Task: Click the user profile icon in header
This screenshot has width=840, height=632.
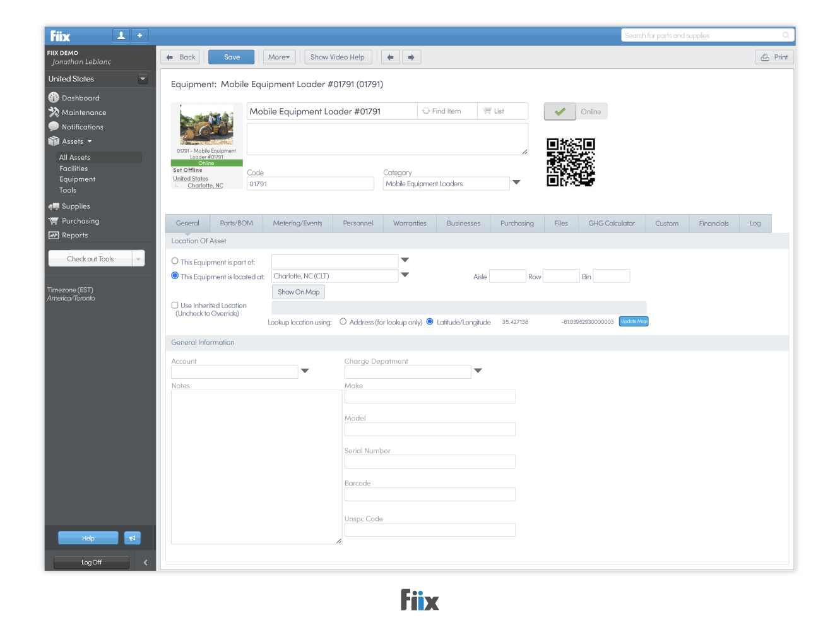Action: click(121, 35)
